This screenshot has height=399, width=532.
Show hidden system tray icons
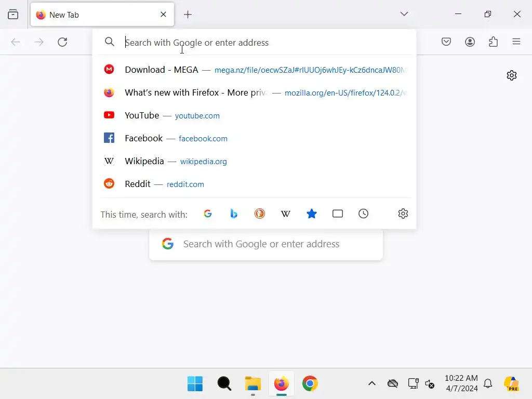372,384
